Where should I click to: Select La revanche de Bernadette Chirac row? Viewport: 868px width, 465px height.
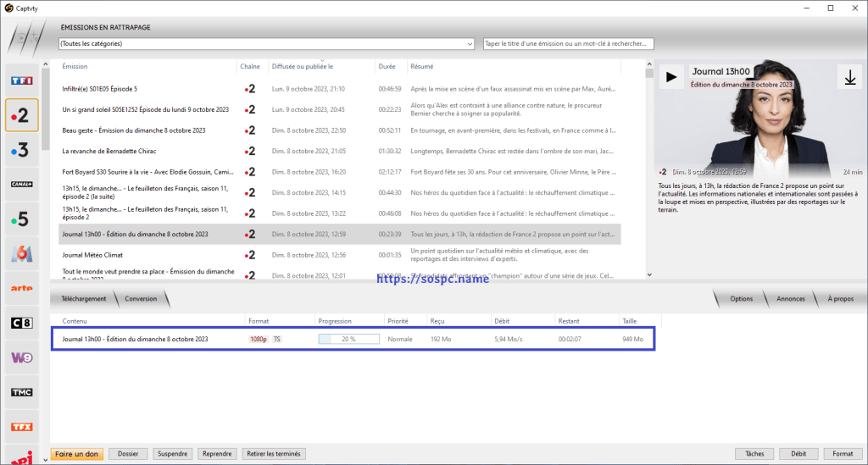[x=340, y=151]
